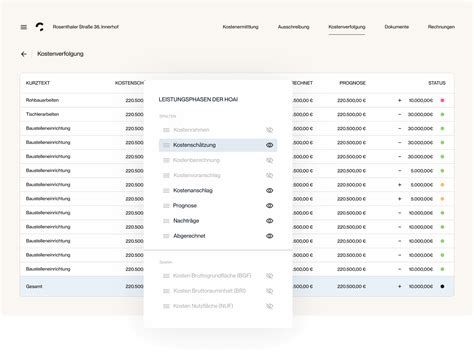This screenshot has height=363, width=474.
Task: Hide the Nachträge column via eye icon
Action: pyautogui.click(x=270, y=221)
